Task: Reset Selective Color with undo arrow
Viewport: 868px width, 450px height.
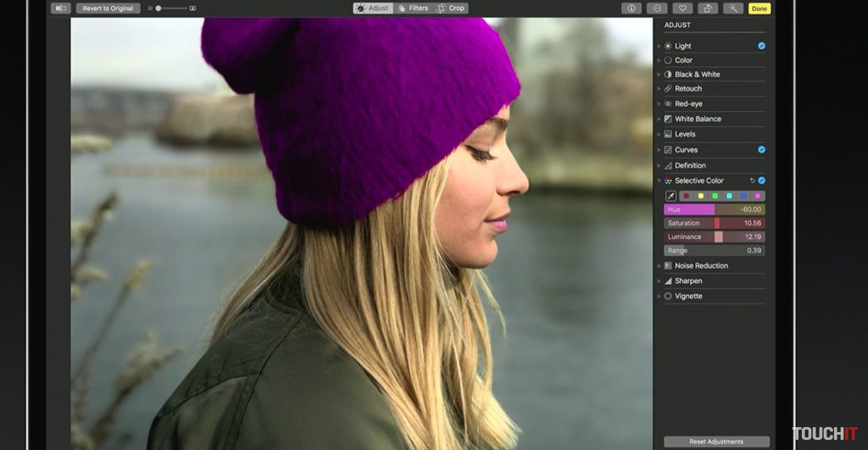Action: (752, 181)
